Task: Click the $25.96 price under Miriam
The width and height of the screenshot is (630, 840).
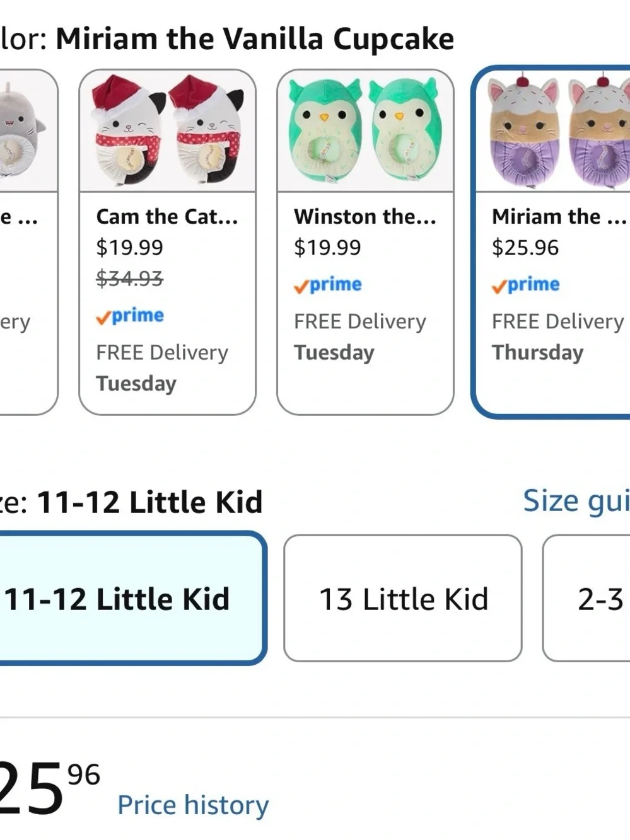Action: click(525, 248)
